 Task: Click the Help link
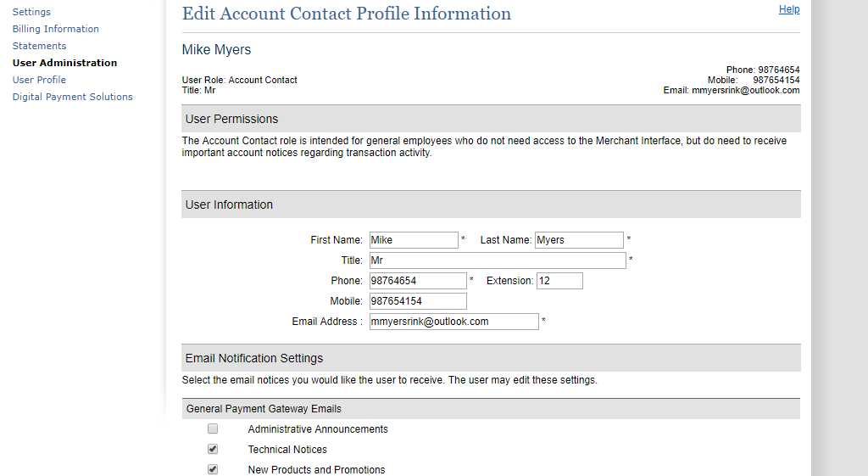click(x=788, y=9)
